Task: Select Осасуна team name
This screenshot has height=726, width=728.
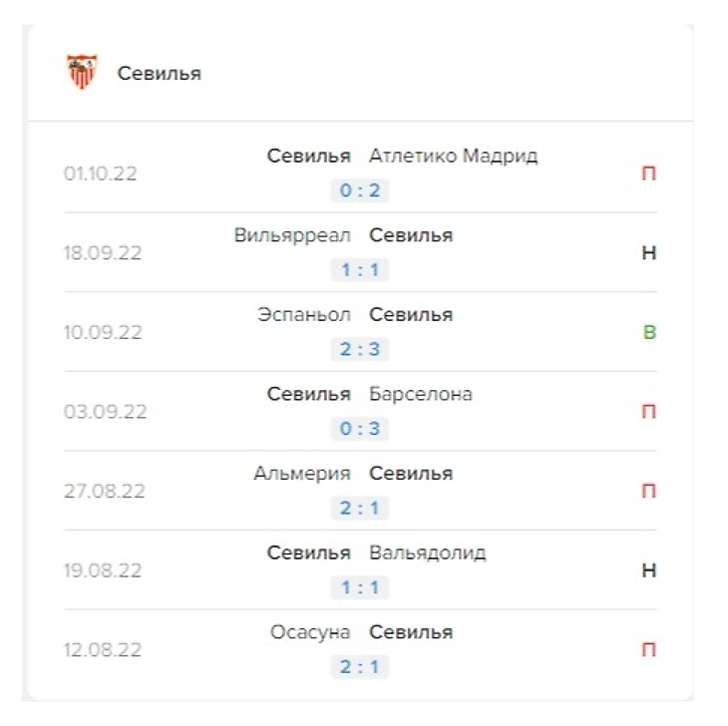Action: pos(309,632)
